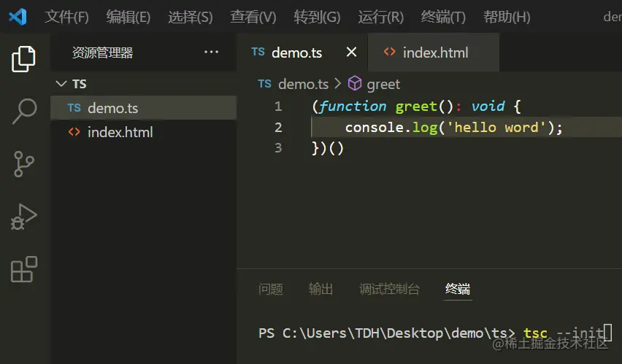Screen dimensions: 622x364
Task: Click the 'log' method in line 2
Action: tap(425, 128)
